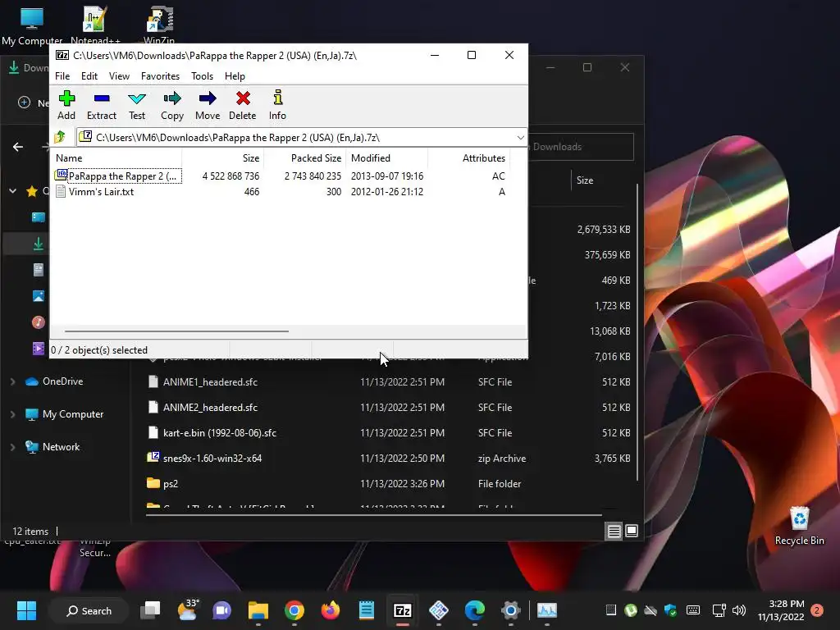Collapse the Quick access section chevron
This screenshot has height=630, width=840.
coord(12,190)
